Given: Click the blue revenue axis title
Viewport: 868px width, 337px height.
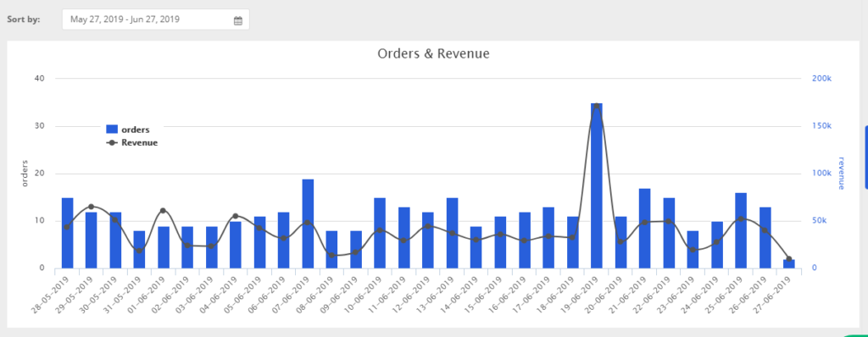Looking at the screenshot, I should 842,174.
